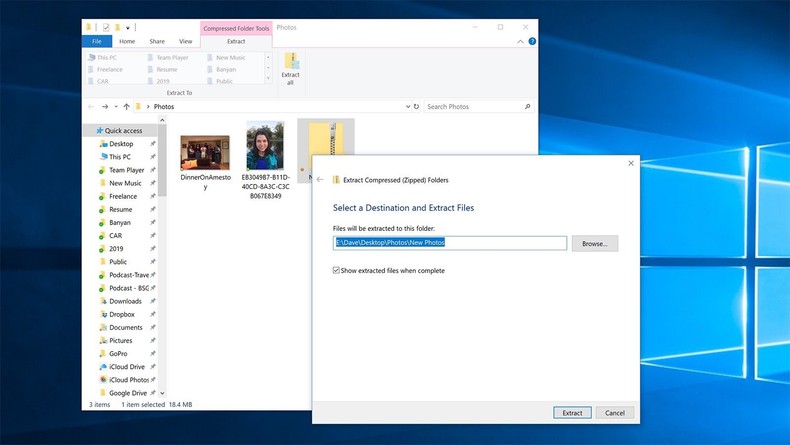The height and width of the screenshot is (445, 790).
Task: Open the File menu
Action: pyautogui.click(x=96, y=42)
